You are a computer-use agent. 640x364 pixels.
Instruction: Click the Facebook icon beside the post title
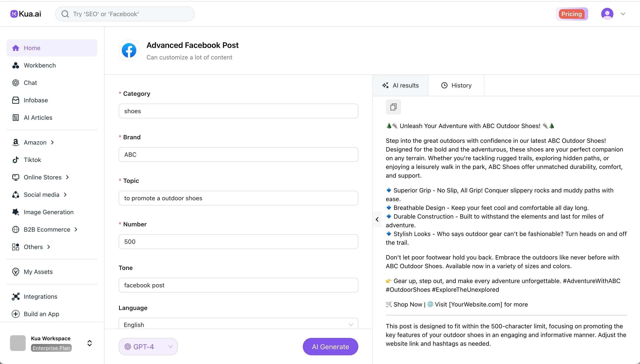(129, 50)
